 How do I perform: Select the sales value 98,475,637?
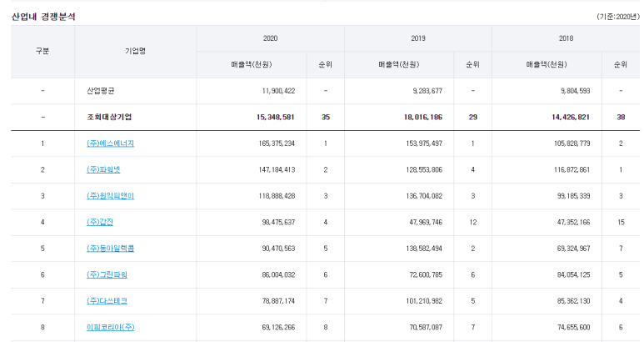click(x=278, y=223)
